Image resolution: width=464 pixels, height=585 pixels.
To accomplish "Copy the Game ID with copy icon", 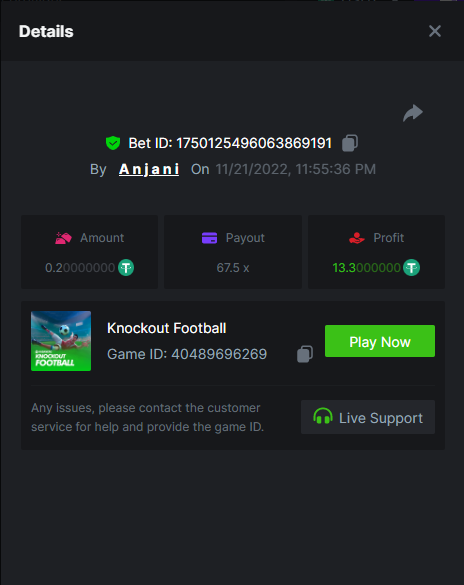I will (305, 354).
